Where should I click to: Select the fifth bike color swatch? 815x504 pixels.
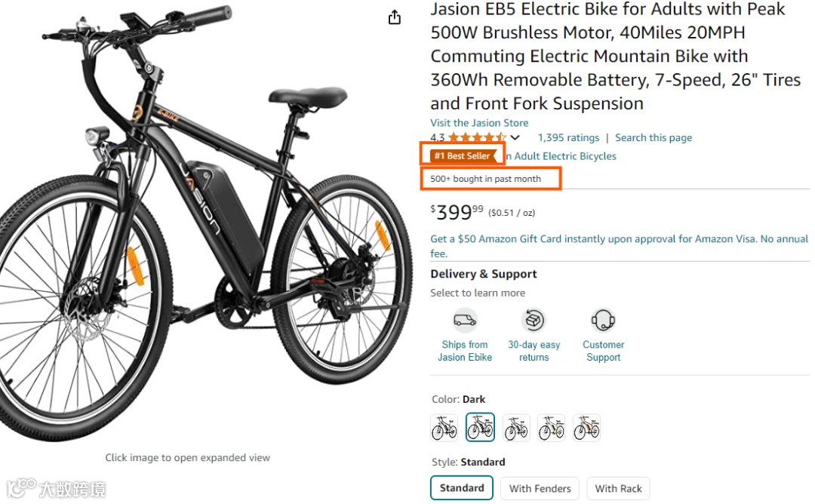(x=586, y=428)
